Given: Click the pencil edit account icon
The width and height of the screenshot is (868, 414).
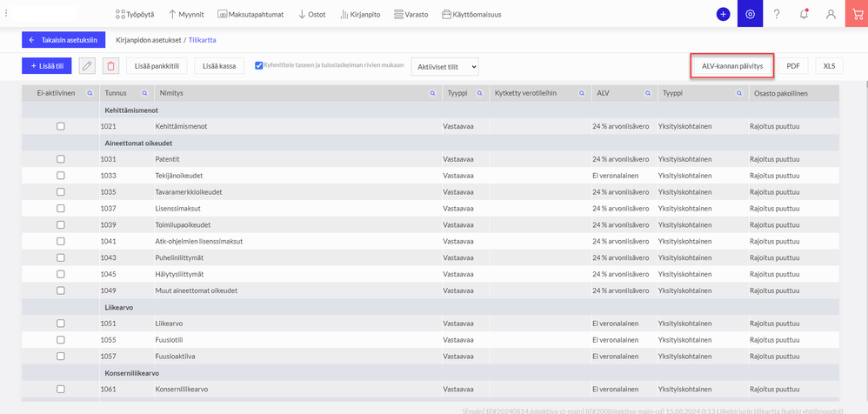Looking at the screenshot, I should (x=87, y=66).
